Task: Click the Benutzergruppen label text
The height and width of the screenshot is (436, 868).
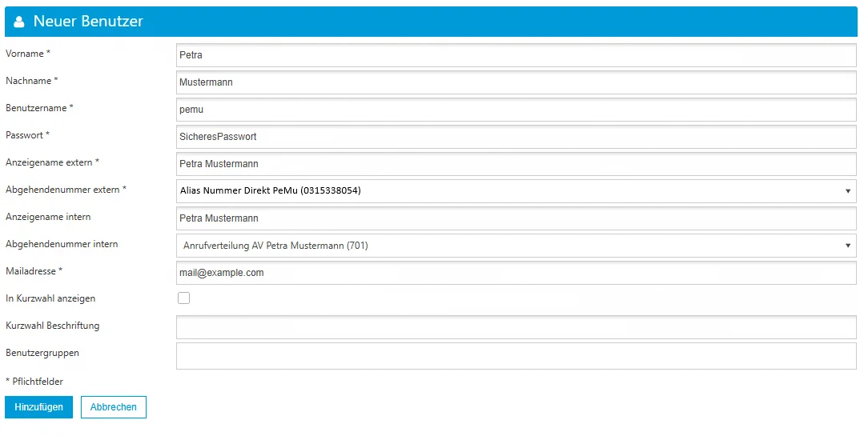Action: (x=42, y=353)
